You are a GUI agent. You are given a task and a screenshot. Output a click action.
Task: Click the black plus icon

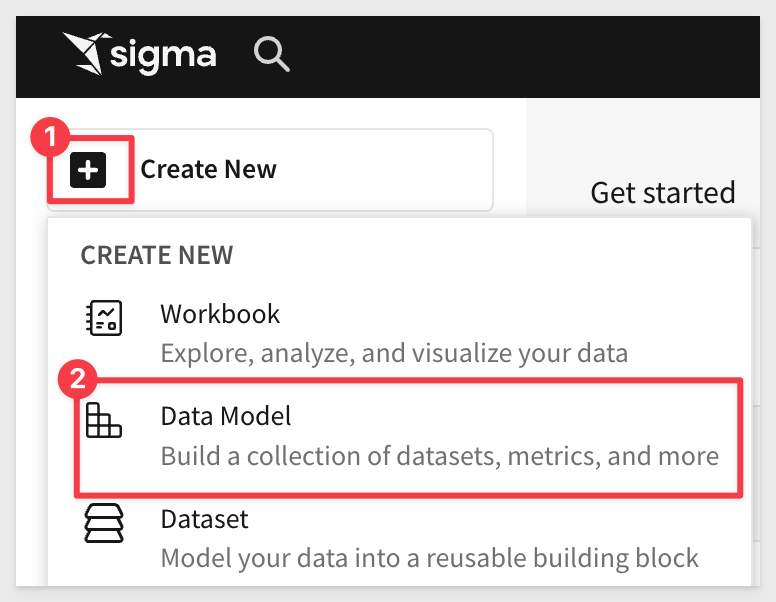point(88,170)
